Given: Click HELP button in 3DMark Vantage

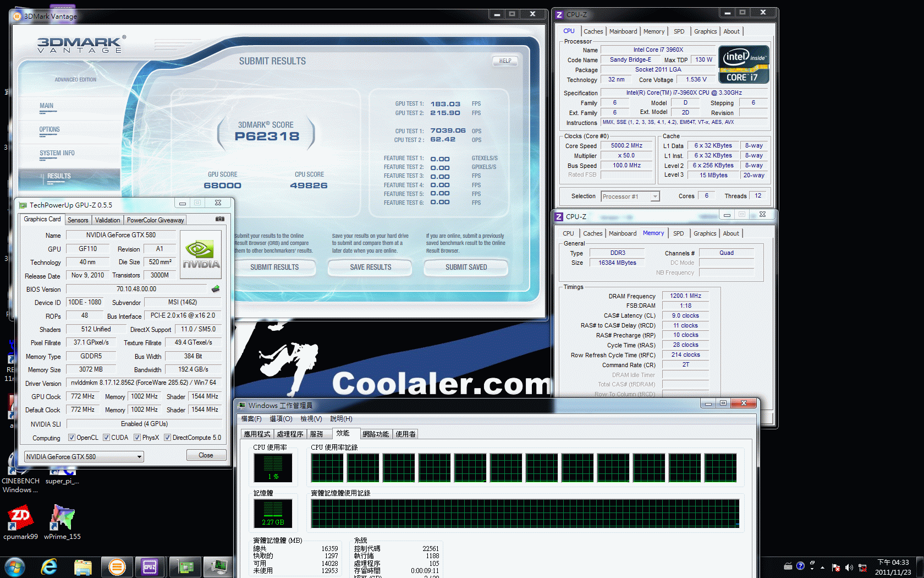Looking at the screenshot, I should point(505,61).
